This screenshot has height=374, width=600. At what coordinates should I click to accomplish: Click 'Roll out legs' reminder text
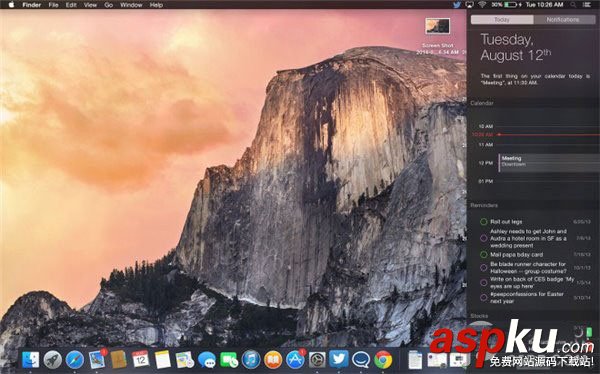(x=506, y=222)
